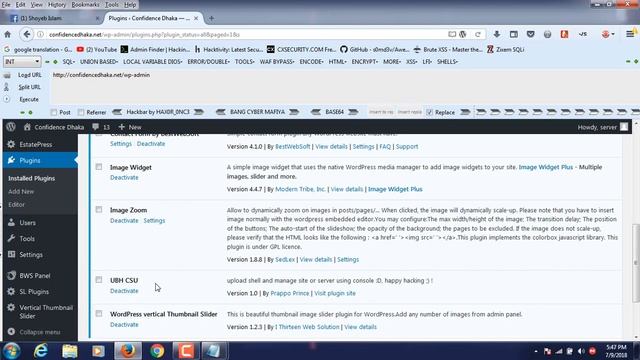The image size is (640, 360).
Task: Reload the page with the refresh icon
Action: (478, 35)
